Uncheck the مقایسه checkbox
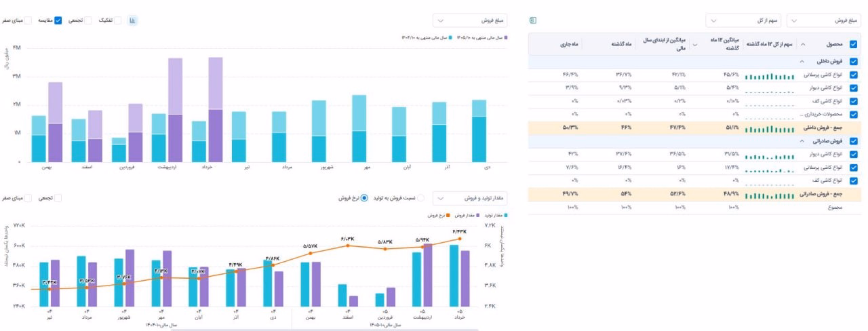 pos(58,20)
